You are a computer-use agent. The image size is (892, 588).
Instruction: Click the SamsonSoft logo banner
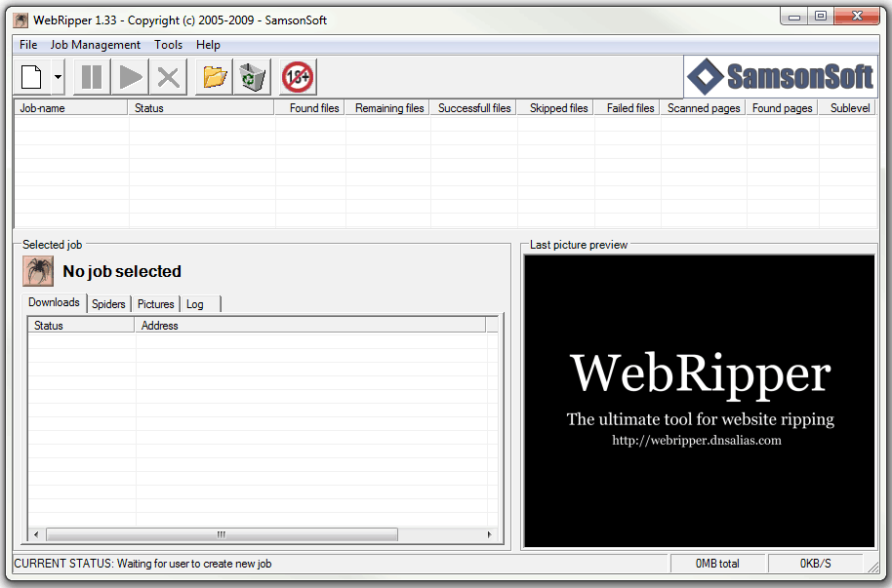[x=779, y=76]
